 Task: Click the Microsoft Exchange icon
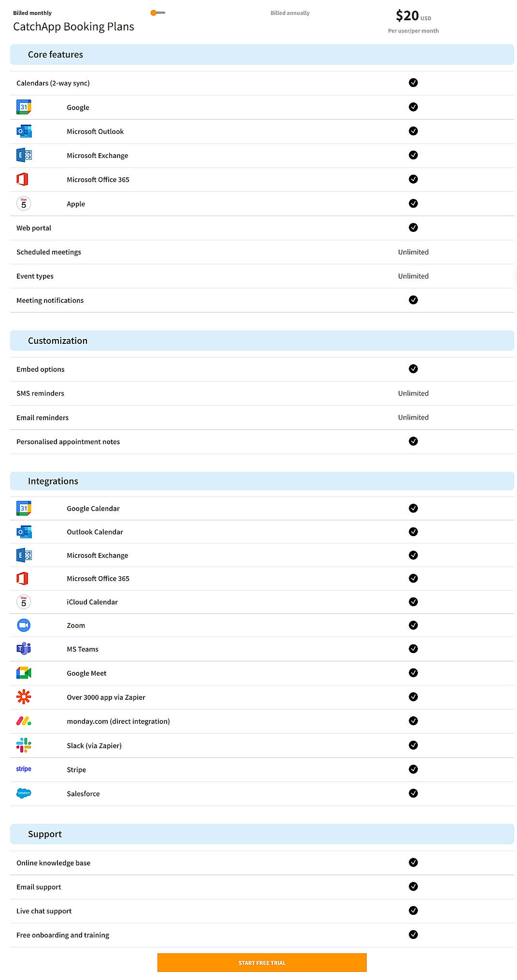click(x=24, y=155)
